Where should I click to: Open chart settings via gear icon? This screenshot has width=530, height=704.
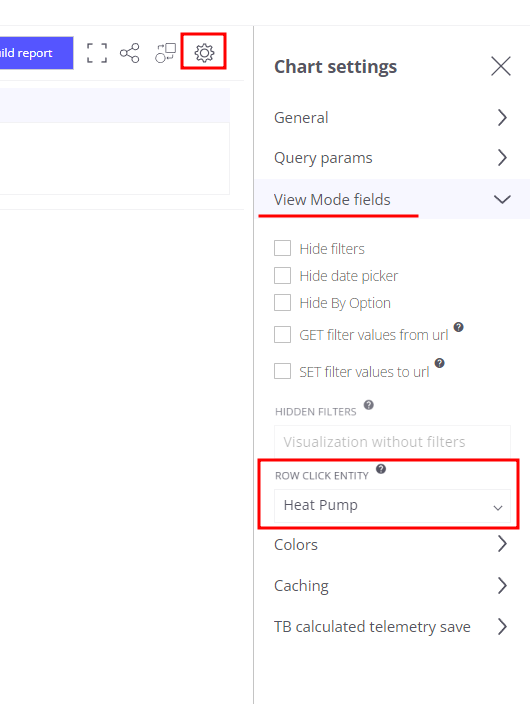204,53
